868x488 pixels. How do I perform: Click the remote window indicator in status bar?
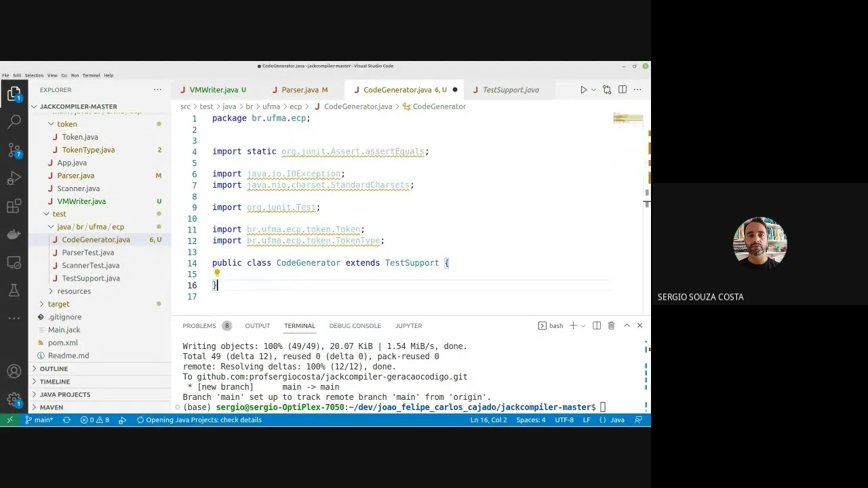pos(9,420)
